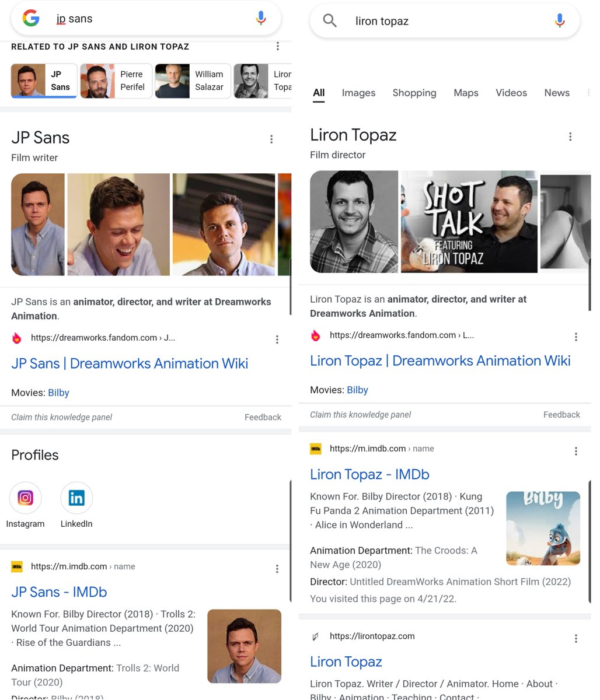Send Feedback on Liron Topaz panel

[x=561, y=415]
